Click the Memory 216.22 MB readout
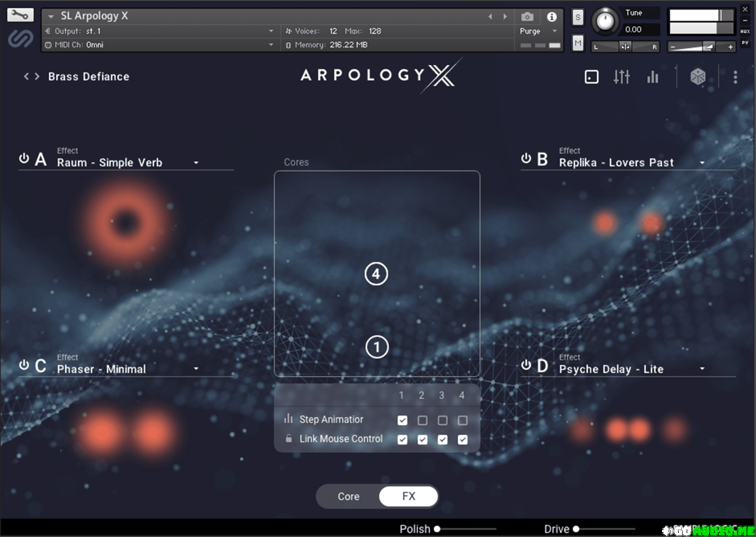Screen dimensions: 756x537 click(x=349, y=45)
